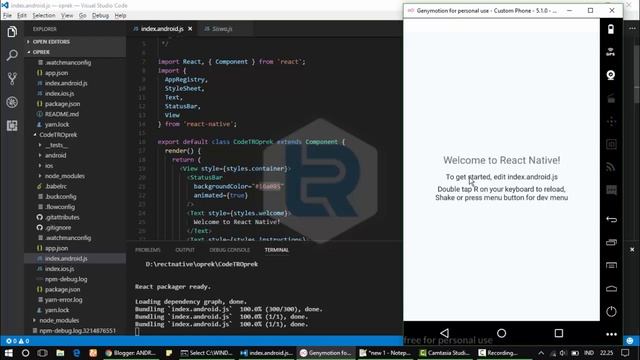640x360 pixels.
Task: Click Genymotion power button icon
Action: 611,311
